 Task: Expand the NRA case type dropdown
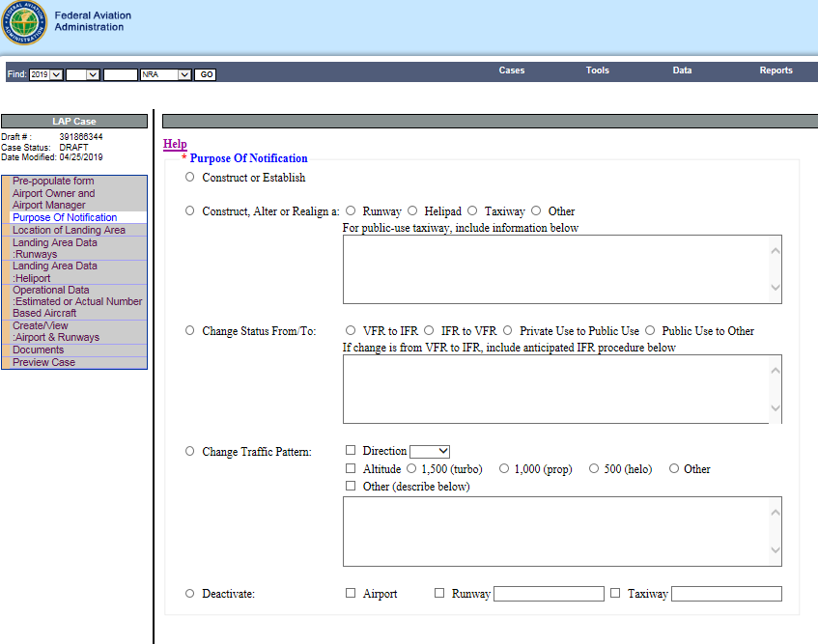(165, 74)
